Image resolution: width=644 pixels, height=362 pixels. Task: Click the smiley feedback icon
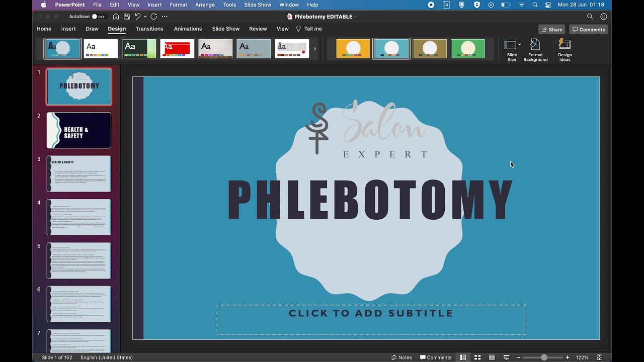pyautogui.click(x=604, y=17)
